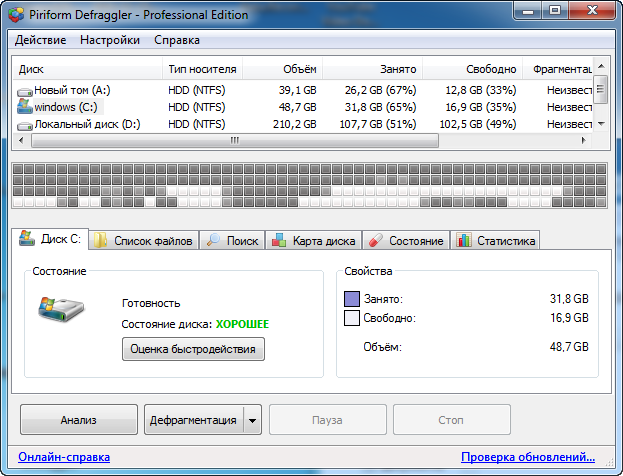The width and height of the screenshot is (623, 476).
Task: Click the 16,9 GB (35%) free cell
Action: pyautogui.click(x=481, y=107)
